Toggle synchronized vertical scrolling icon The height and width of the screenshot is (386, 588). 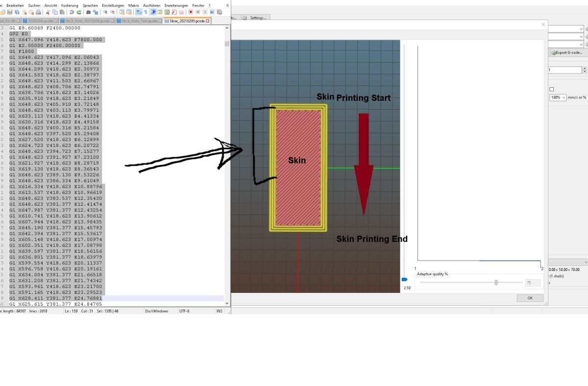coord(122,12)
